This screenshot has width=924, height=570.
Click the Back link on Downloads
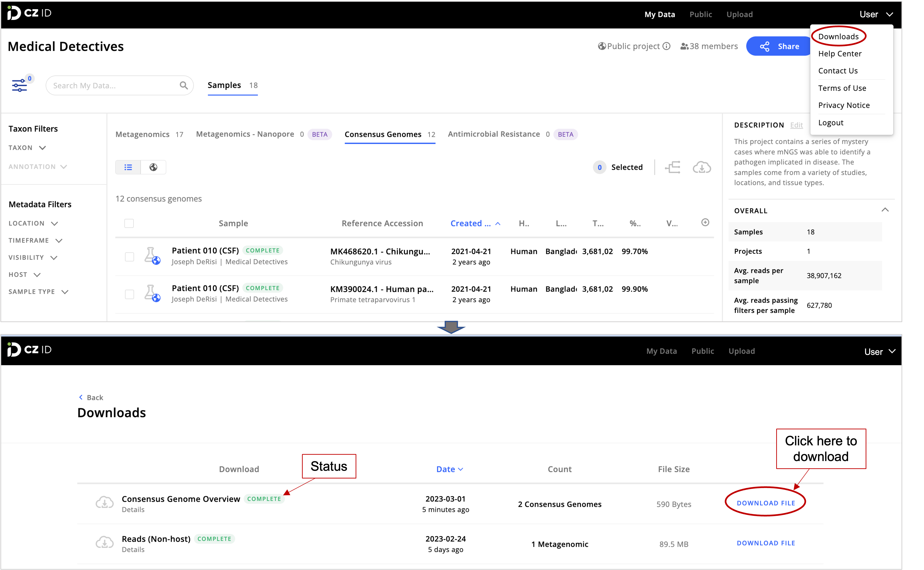(x=91, y=397)
